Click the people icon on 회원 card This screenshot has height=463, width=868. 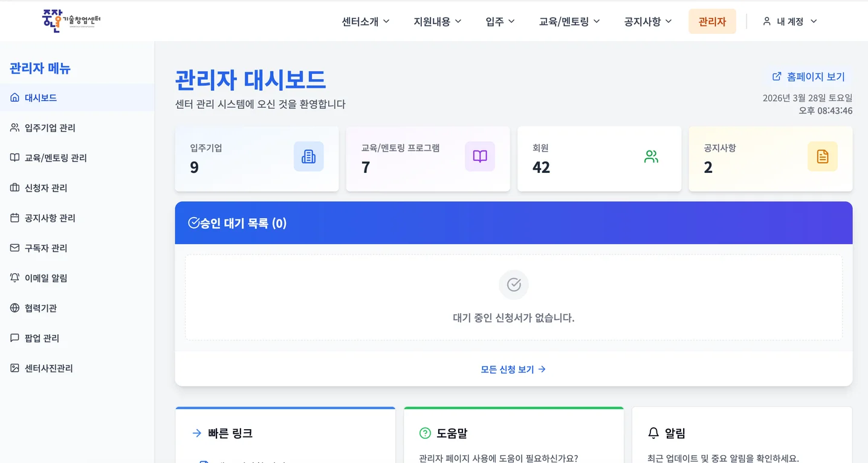(651, 156)
